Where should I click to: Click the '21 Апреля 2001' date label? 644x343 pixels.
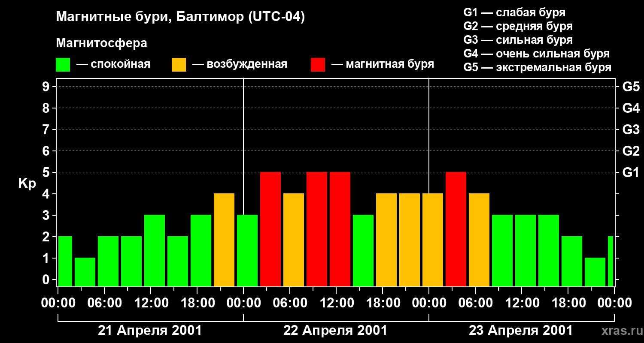(x=150, y=331)
